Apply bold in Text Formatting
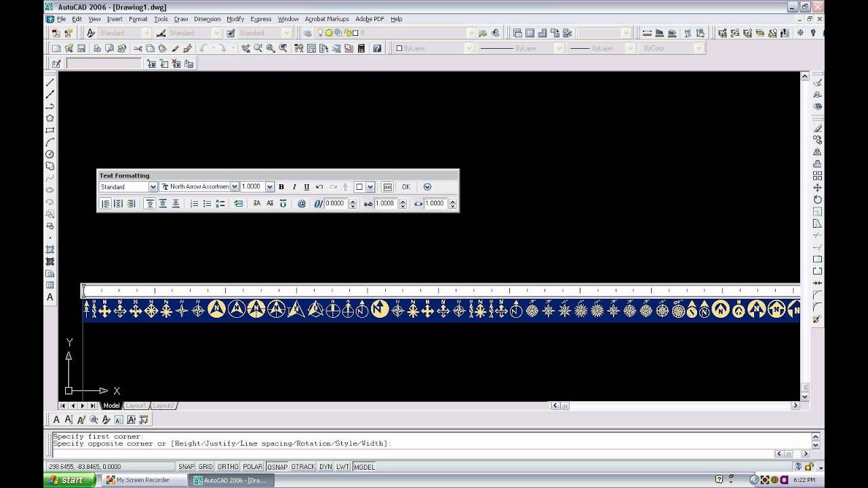 tap(281, 187)
